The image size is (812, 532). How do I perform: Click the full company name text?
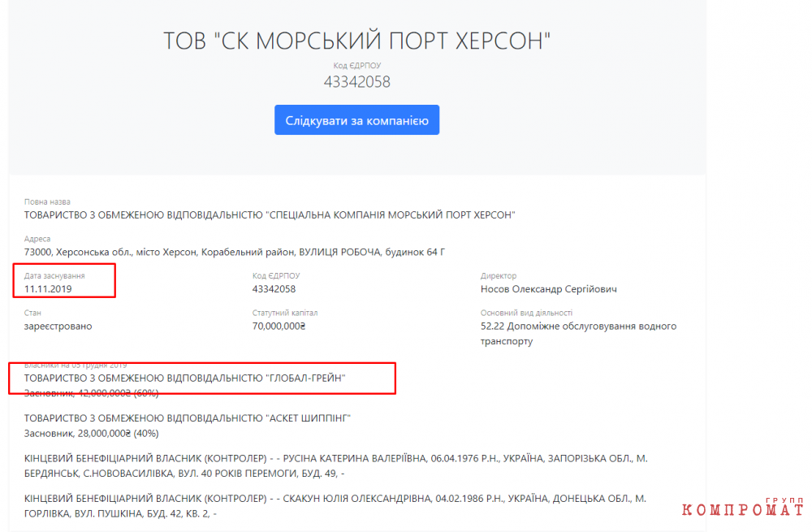coord(270,215)
